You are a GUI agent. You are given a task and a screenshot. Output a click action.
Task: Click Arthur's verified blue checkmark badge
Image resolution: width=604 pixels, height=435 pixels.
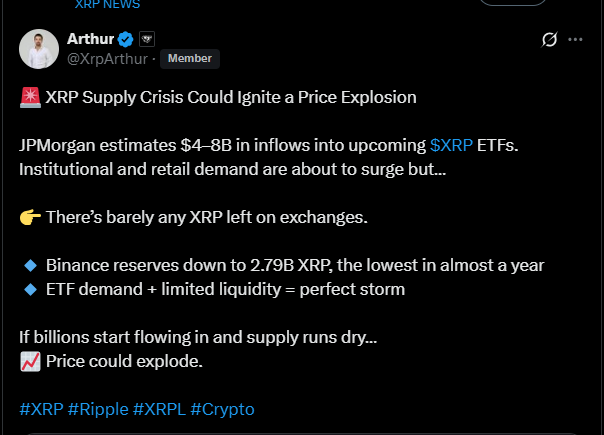126,39
